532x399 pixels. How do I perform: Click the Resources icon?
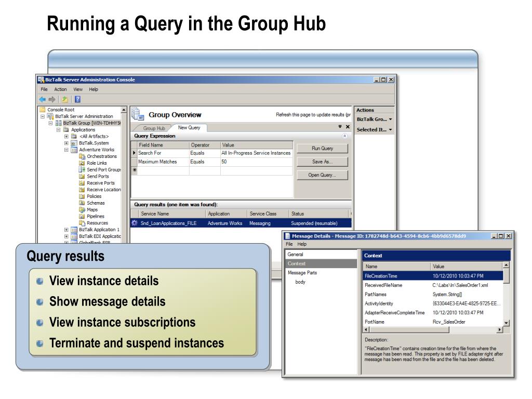[x=82, y=223]
